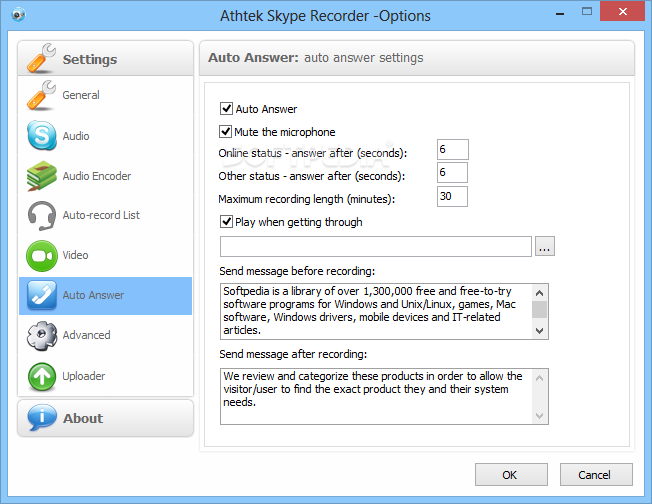The width and height of the screenshot is (652, 504).
Task: Focus the play file path field
Action: [375, 247]
